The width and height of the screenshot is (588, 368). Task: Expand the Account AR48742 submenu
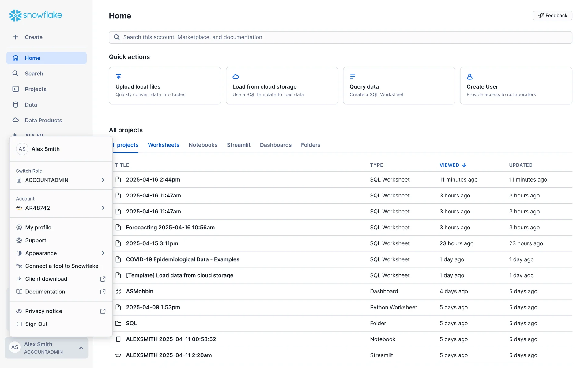click(103, 208)
